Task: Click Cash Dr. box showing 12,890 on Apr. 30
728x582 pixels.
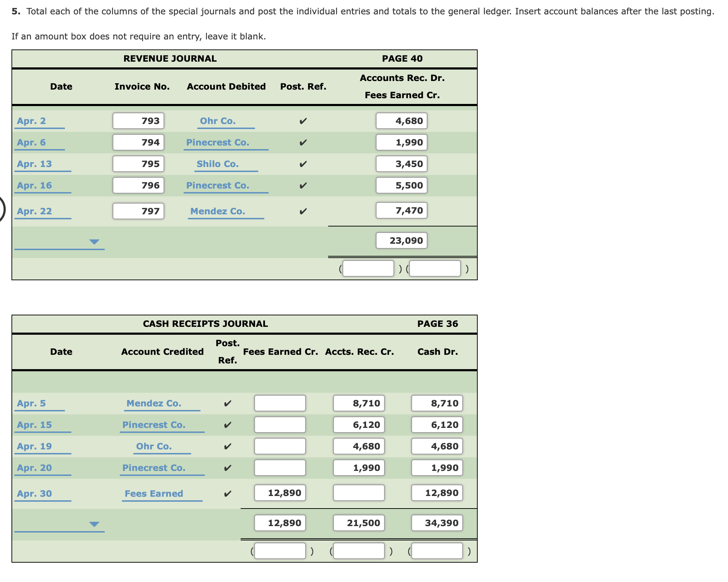Action: [437, 493]
